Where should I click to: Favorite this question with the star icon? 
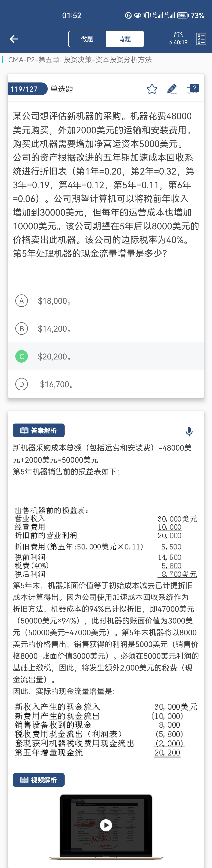152,89
